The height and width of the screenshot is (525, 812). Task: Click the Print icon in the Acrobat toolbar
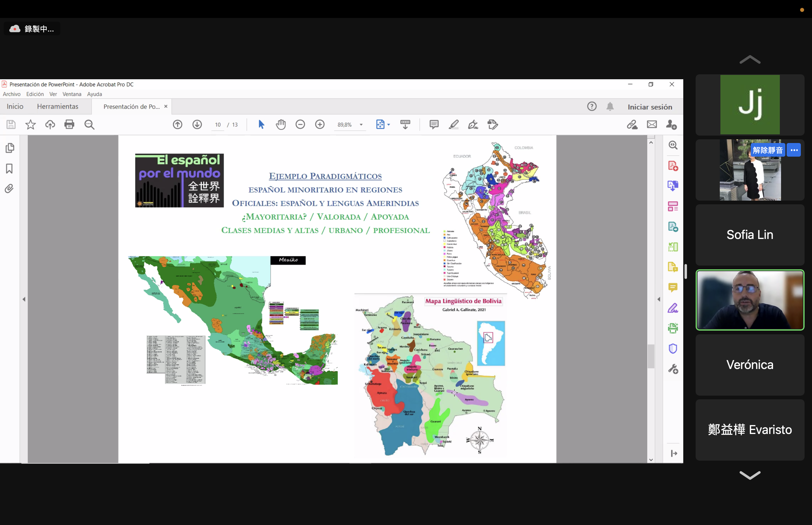point(70,124)
